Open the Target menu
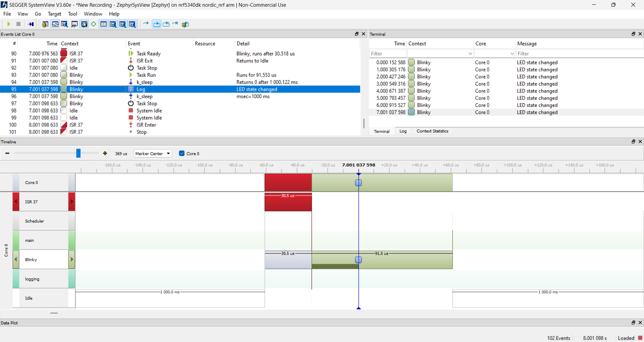644x342 pixels. tap(54, 14)
